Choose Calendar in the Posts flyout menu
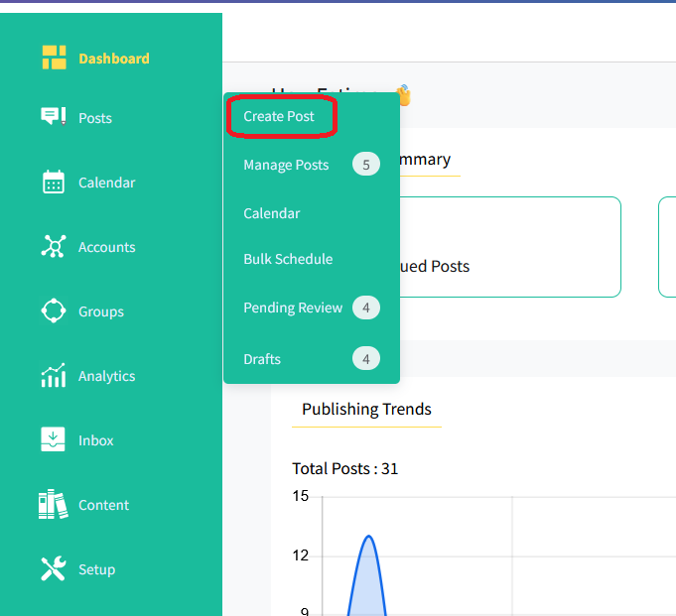Viewport: 676px width, 616px height. click(271, 213)
